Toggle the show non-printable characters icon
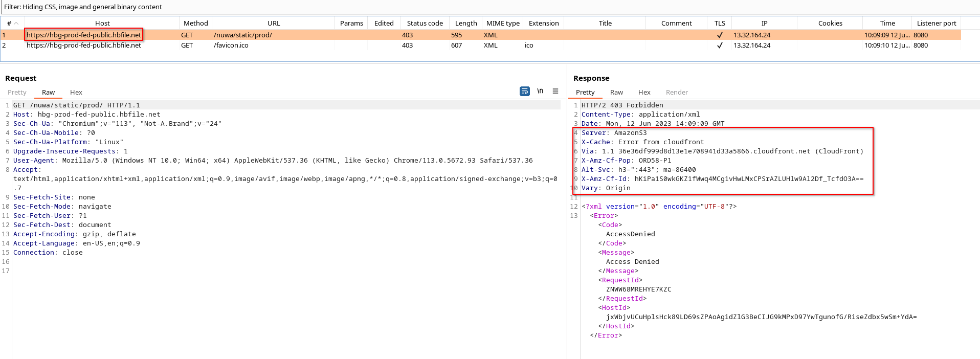This screenshot has height=359, width=980. [540, 91]
